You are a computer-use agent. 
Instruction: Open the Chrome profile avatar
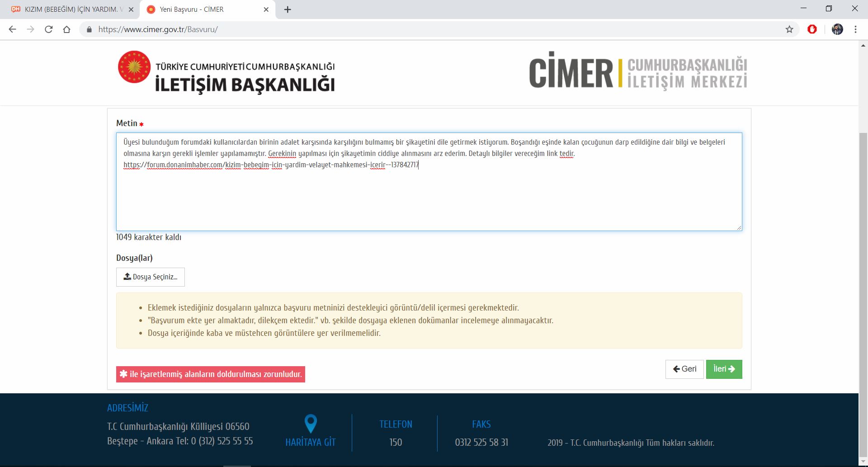tap(837, 29)
